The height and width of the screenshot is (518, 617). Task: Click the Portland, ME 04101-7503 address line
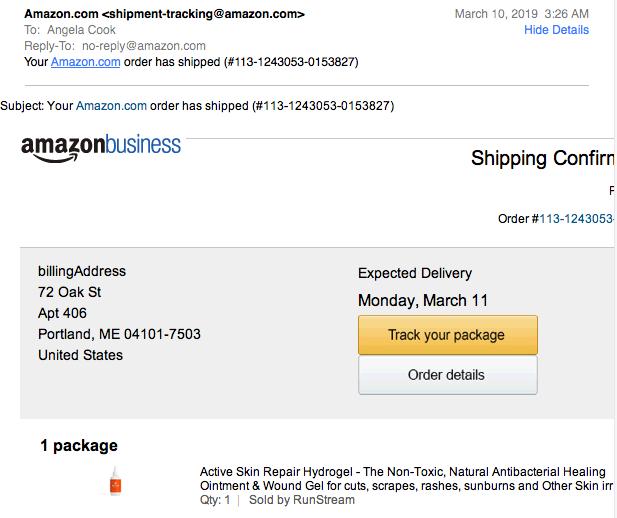click(119, 334)
